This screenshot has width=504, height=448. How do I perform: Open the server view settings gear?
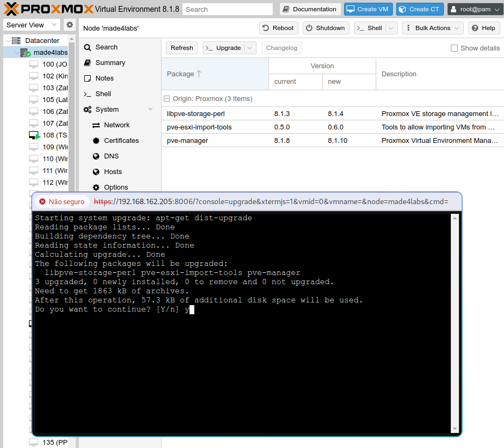coord(69,25)
